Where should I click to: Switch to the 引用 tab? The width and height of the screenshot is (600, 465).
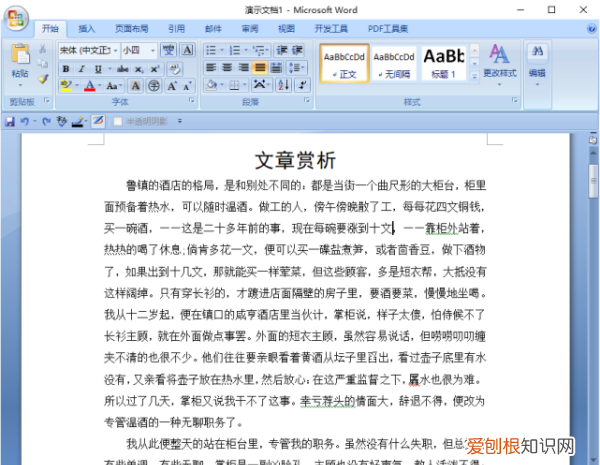coord(176,29)
